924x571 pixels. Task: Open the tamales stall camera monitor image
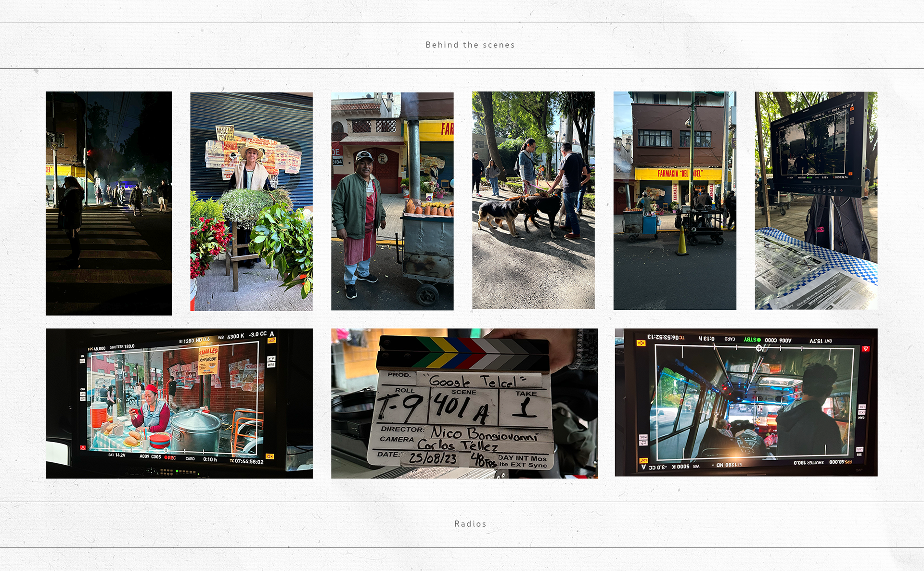tap(179, 403)
